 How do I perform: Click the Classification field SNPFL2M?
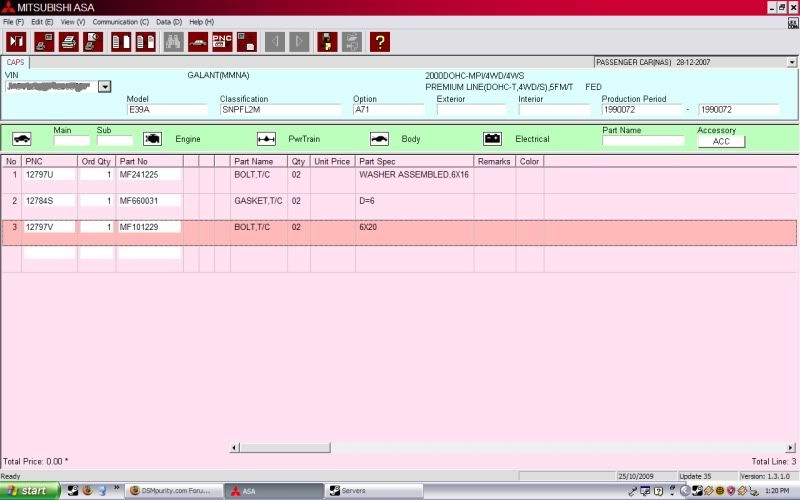tap(280, 110)
